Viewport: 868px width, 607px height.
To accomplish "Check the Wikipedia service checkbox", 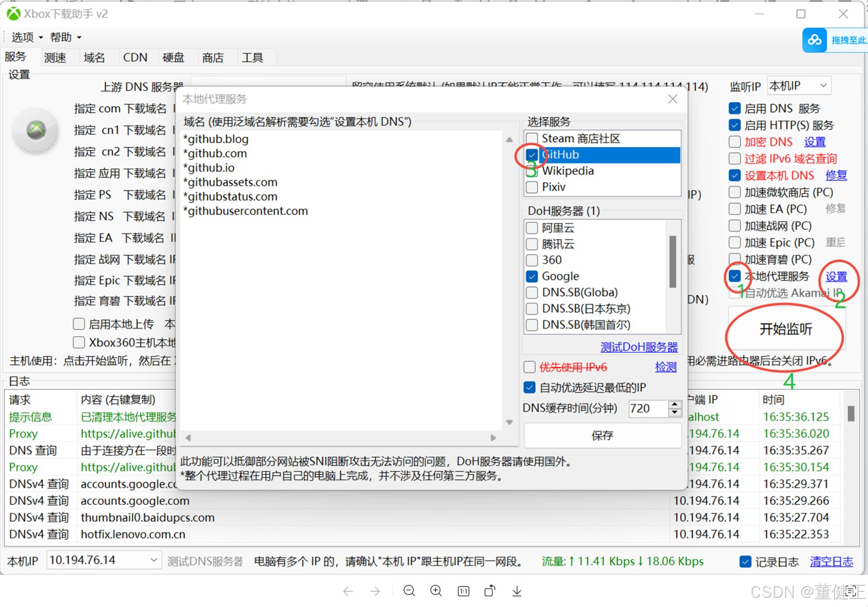I will (x=532, y=171).
